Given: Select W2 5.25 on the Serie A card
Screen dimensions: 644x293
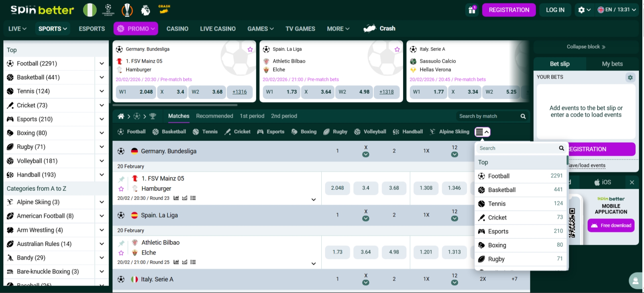Looking at the screenshot, I should (x=502, y=92).
